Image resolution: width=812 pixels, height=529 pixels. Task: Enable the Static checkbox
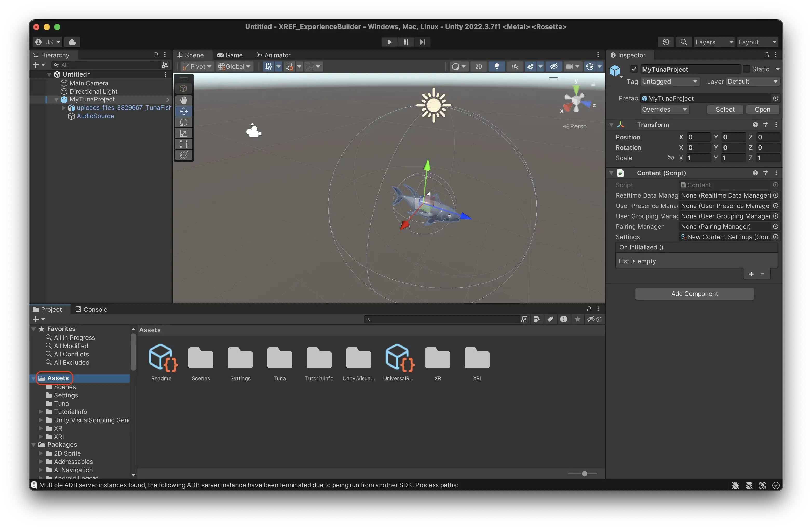click(x=747, y=69)
